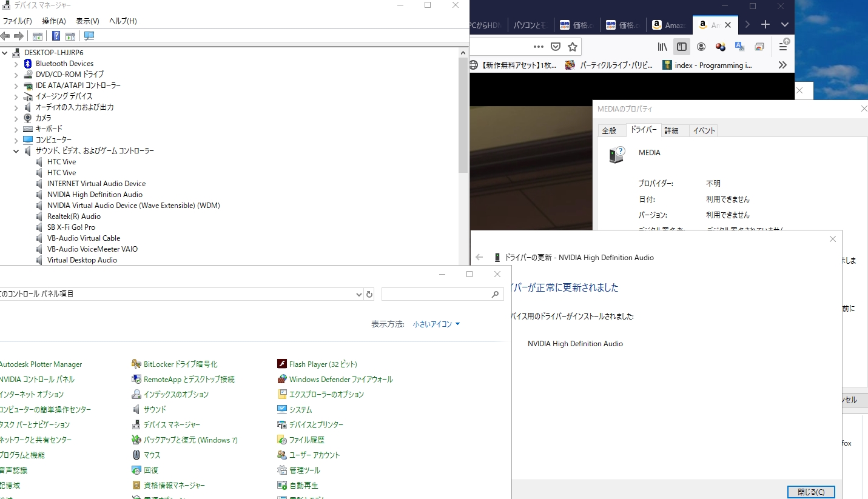Bookmark this page with the star icon
The width and height of the screenshot is (868, 499).
tap(573, 47)
